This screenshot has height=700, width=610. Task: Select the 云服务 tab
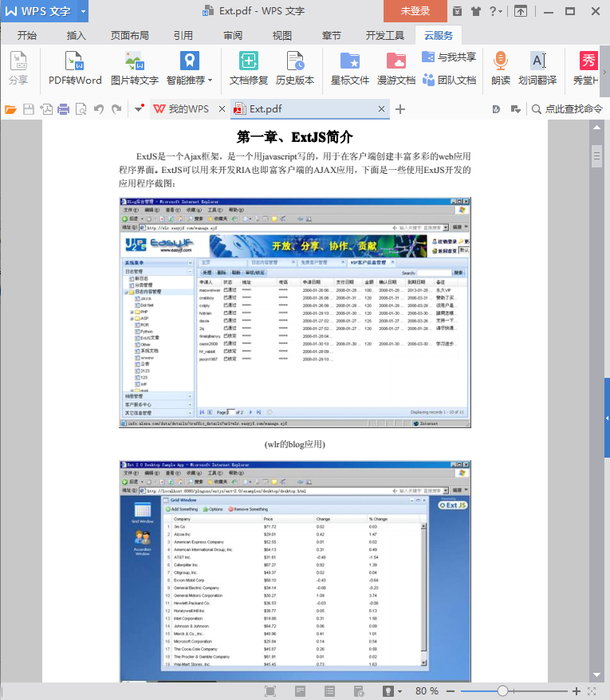tap(438, 35)
